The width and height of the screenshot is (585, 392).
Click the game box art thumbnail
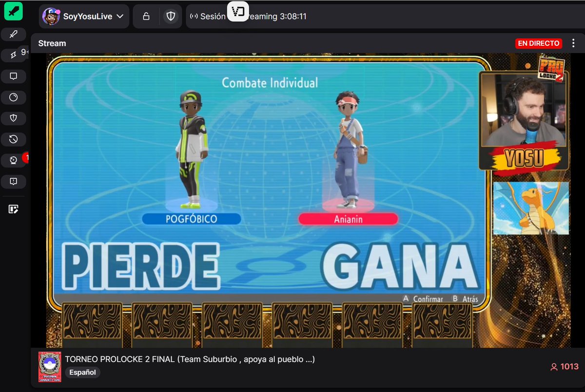50,367
